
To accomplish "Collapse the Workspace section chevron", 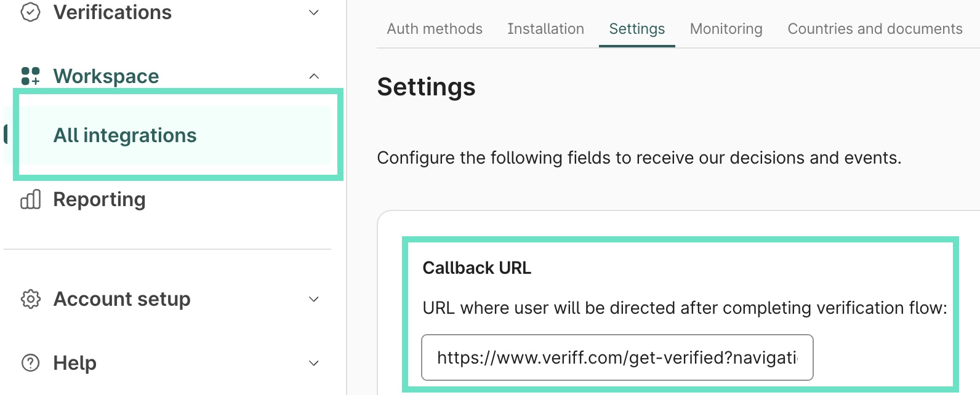I will click(x=314, y=76).
